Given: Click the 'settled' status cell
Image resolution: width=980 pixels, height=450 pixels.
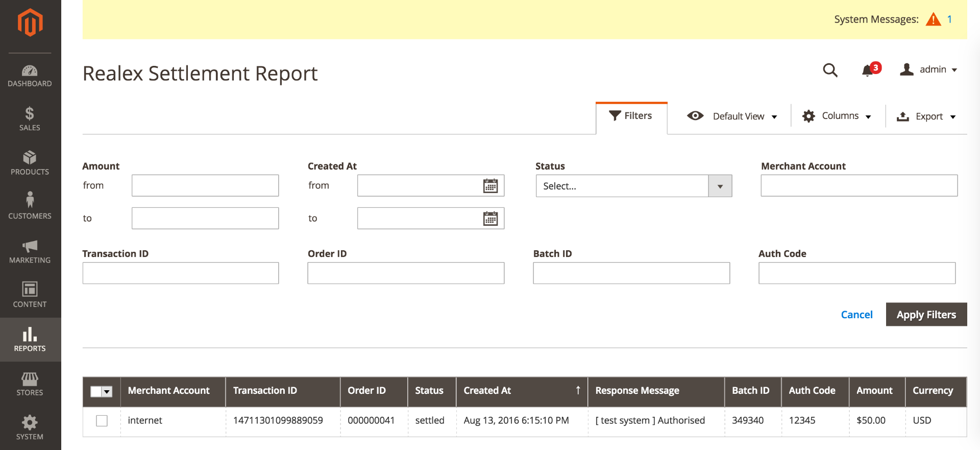Looking at the screenshot, I should click(x=432, y=421).
